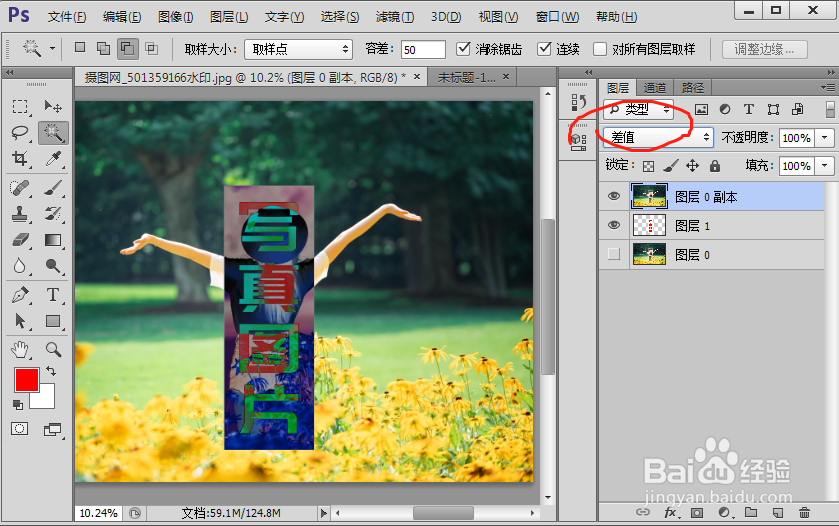The height and width of the screenshot is (526, 839).
Task: Open the Layers panel options menu
Action: 828,87
